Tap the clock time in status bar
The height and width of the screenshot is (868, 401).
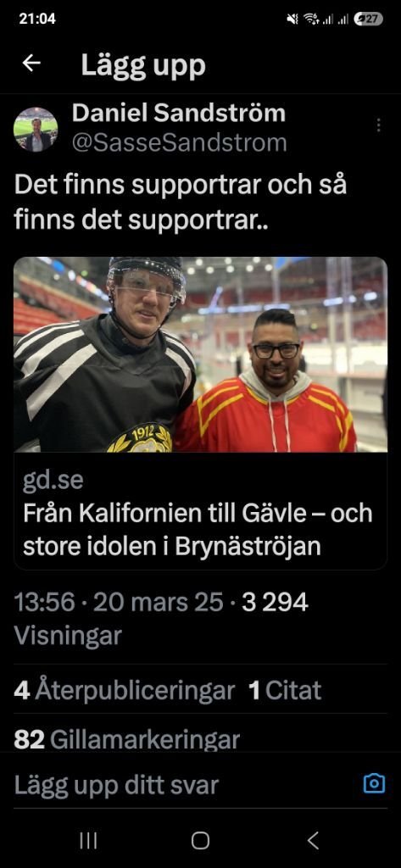pyautogui.click(x=37, y=19)
